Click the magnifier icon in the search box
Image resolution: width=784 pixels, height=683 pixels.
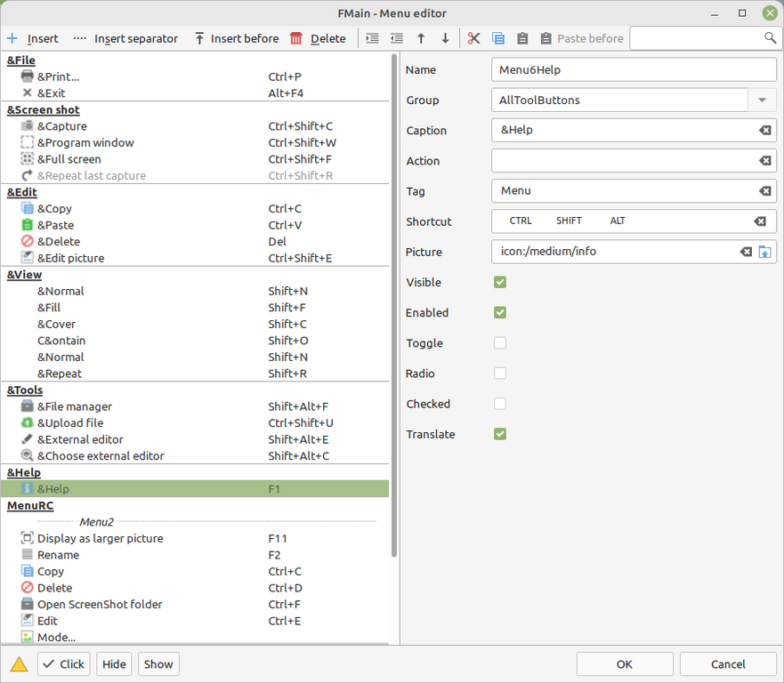(770, 37)
